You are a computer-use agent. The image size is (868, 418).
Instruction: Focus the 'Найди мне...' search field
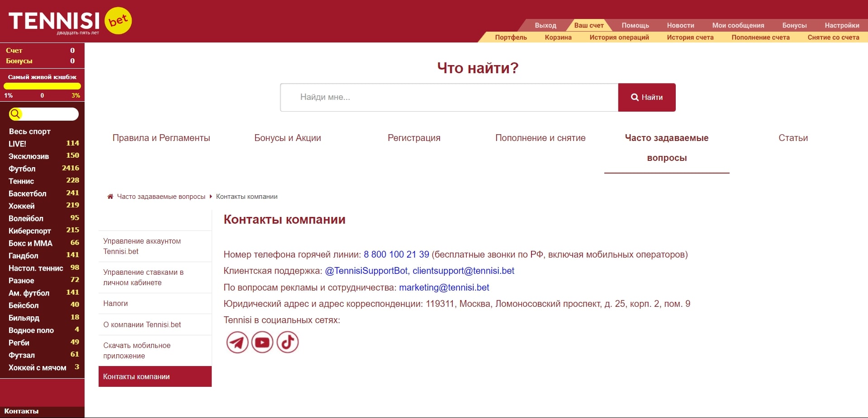coord(449,97)
